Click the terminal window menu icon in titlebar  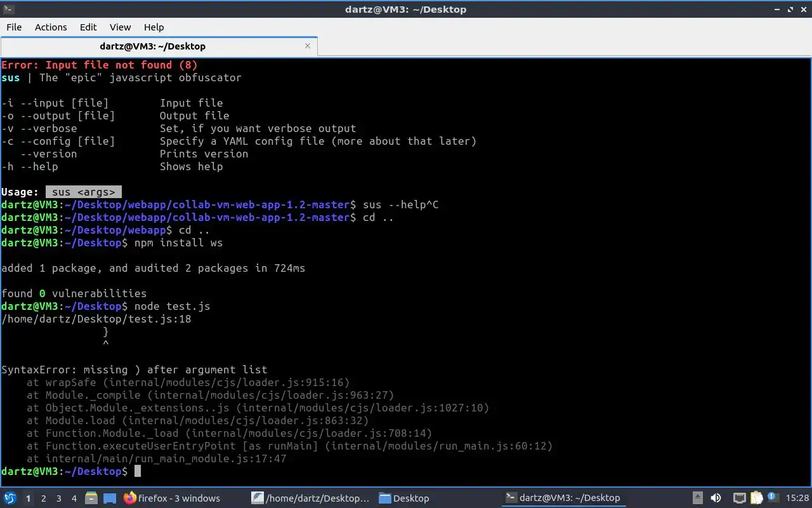tap(8, 9)
